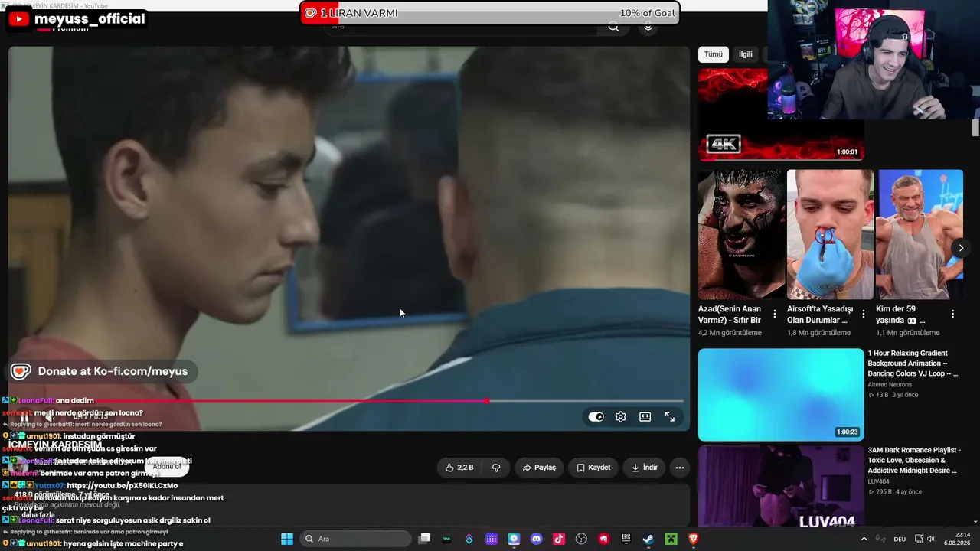
Task: Open Discord from the taskbar
Action: (536, 539)
